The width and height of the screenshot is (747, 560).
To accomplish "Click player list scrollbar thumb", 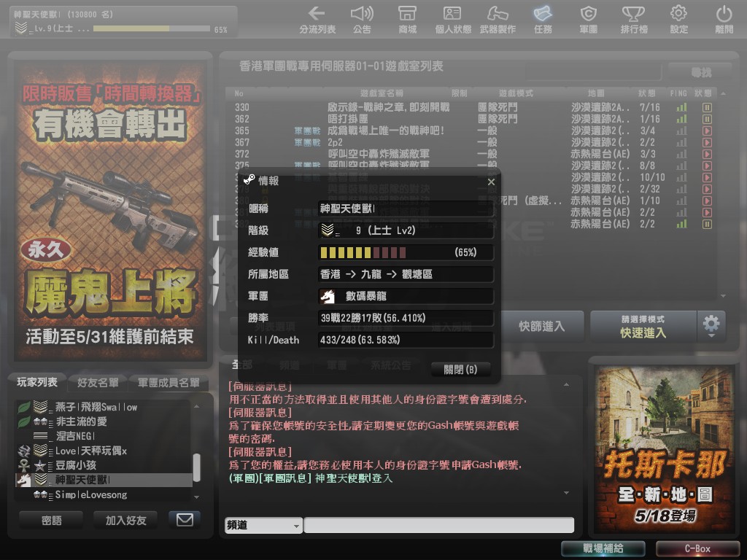I will (x=196, y=467).
